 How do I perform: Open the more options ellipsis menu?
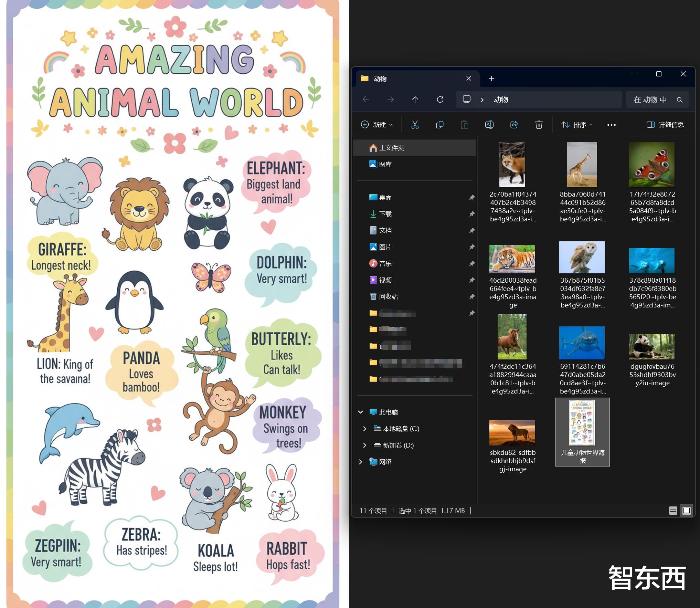pyautogui.click(x=611, y=125)
